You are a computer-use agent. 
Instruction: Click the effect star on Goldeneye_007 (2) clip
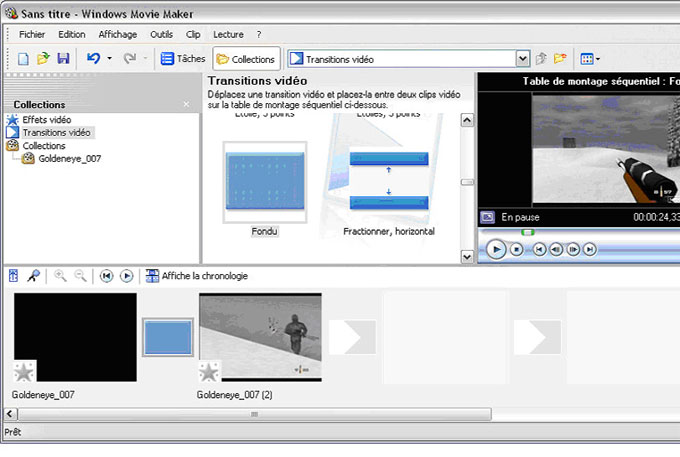(209, 372)
